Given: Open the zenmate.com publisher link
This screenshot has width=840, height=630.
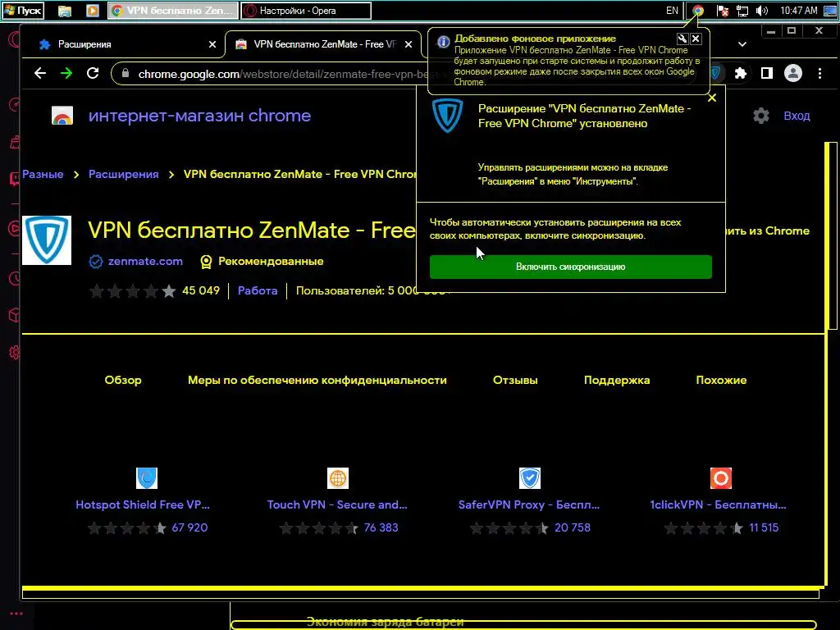Looking at the screenshot, I should pyautogui.click(x=145, y=262).
